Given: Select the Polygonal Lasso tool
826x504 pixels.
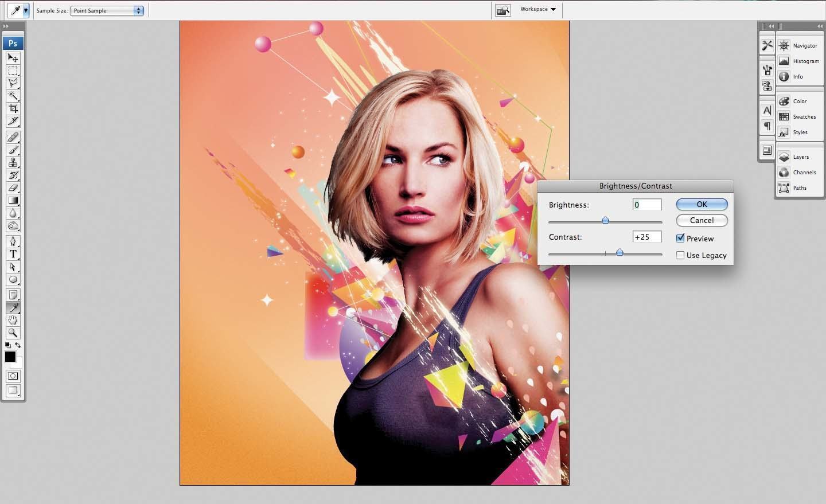Looking at the screenshot, I should pyautogui.click(x=13, y=83).
